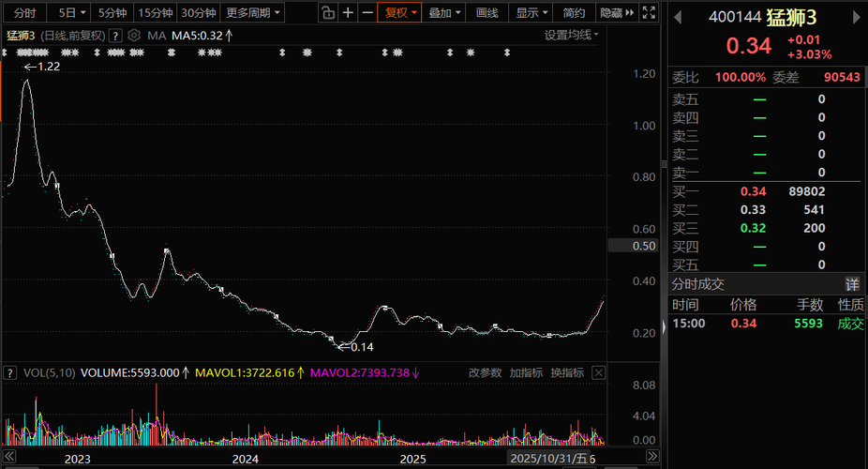Click 买一 volume 89802
This screenshot has width=868, height=469.
806,191
